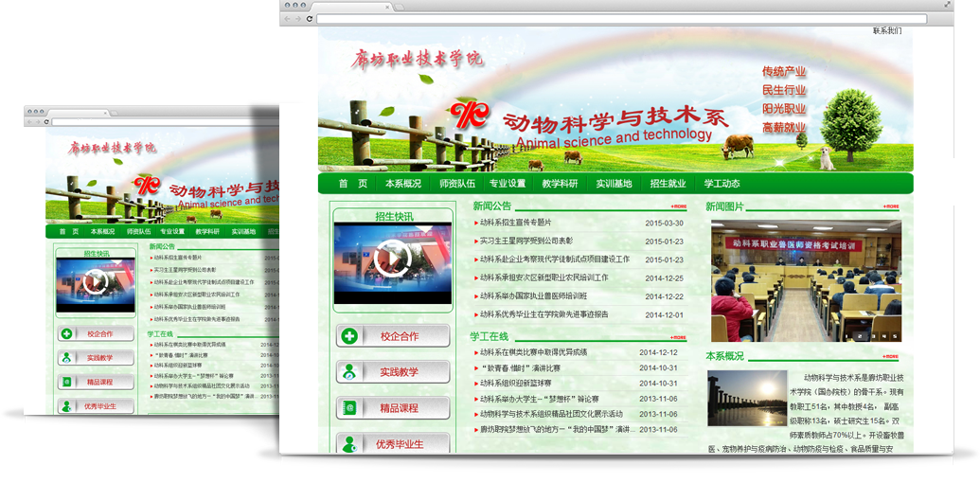Click the green plus icon beside 校企合作
Image resolution: width=980 pixels, height=483 pixels.
349,336
